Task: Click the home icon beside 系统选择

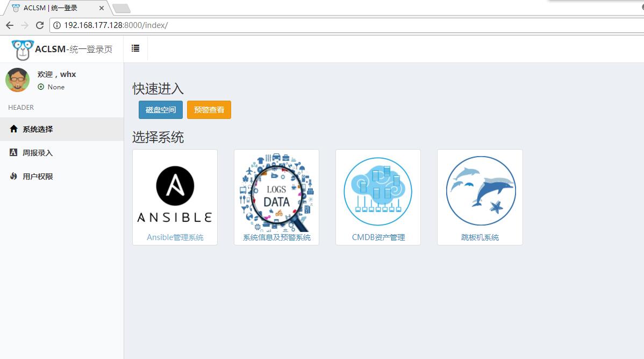Action: [x=13, y=129]
